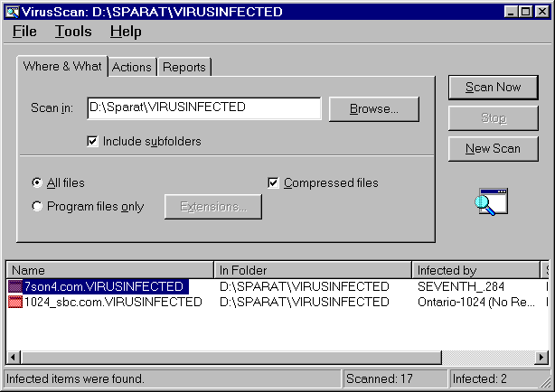Open the Tools menu

point(73,32)
